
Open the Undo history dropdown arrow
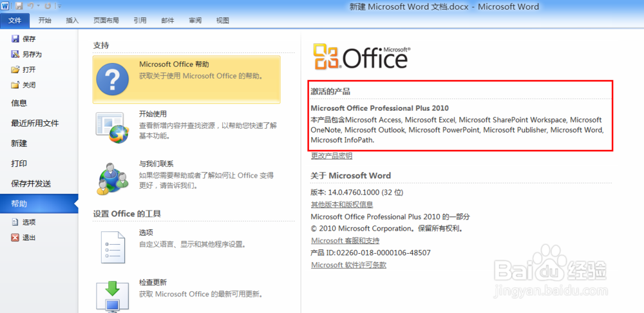[x=38, y=6]
